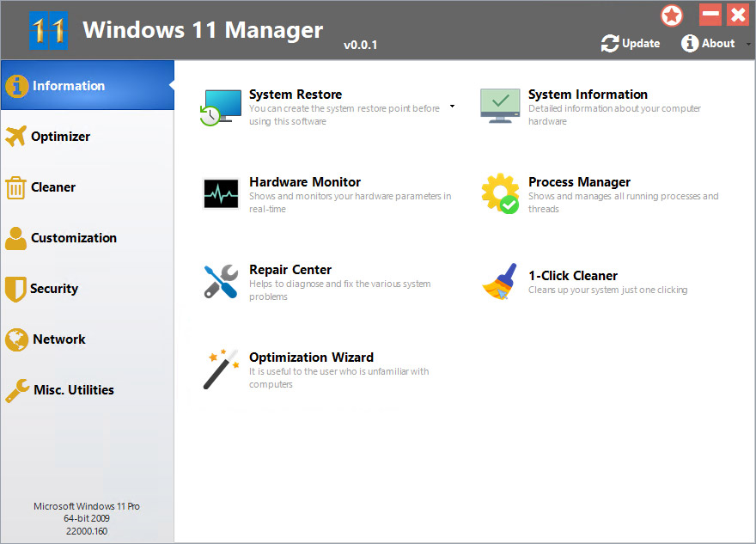Screen dimensions: 756x544
Task: Click the red star favorites icon
Action: point(672,15)
